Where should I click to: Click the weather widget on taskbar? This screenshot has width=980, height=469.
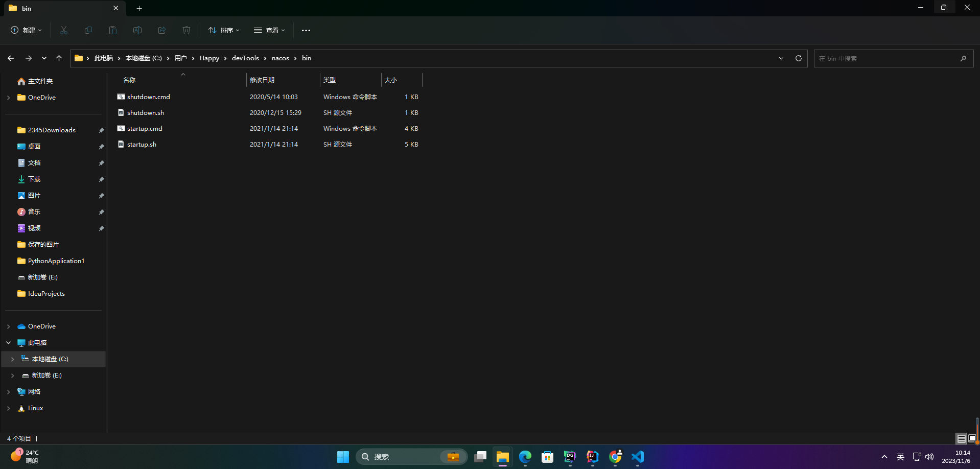25,456
